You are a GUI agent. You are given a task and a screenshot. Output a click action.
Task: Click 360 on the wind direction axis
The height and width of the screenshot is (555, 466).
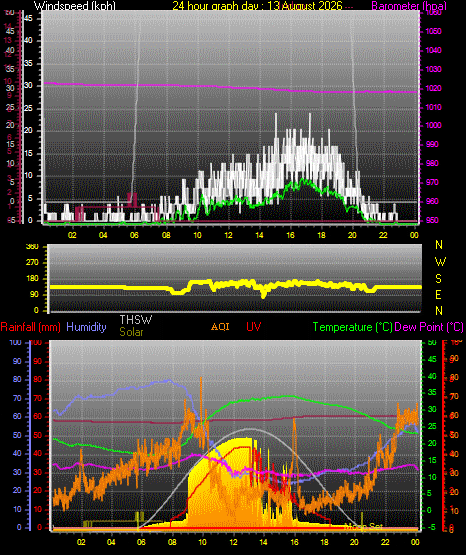(33, 247)
